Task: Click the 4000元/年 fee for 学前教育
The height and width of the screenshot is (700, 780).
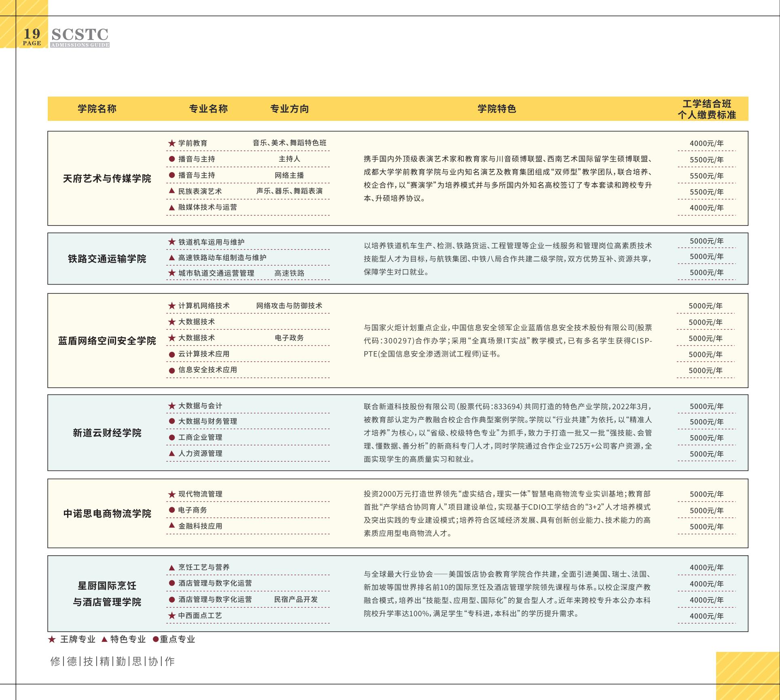Action: pos(706,143)
